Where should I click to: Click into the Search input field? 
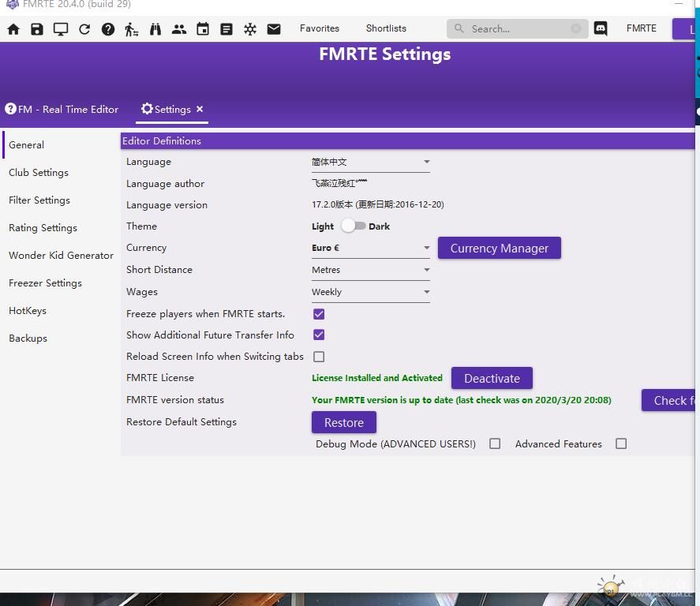[x=518, y=29]
